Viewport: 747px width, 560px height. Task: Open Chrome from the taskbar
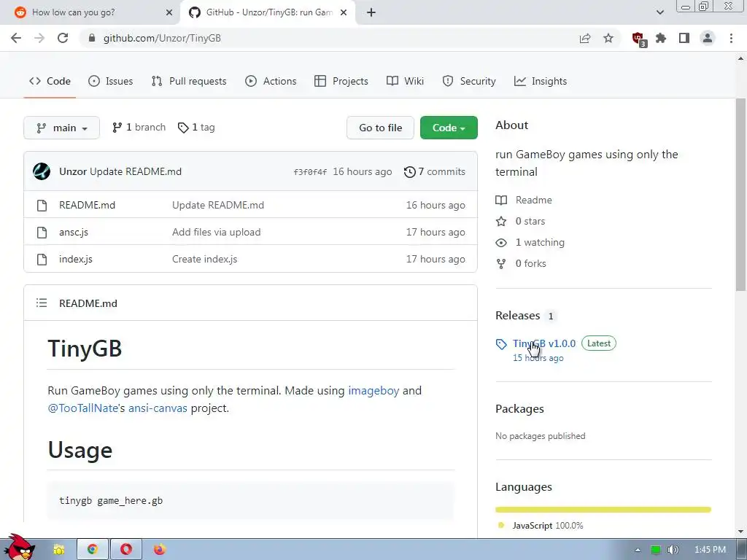[93, 550]
